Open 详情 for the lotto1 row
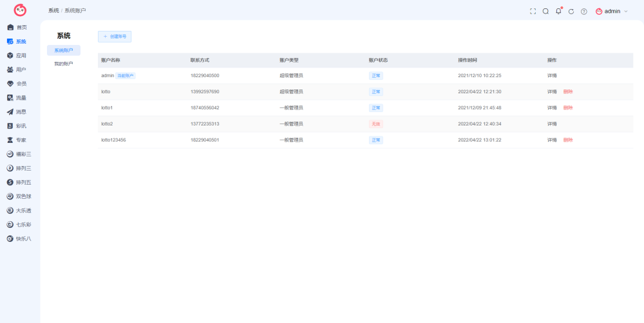 pyautogui.click(x=552, y=107)
